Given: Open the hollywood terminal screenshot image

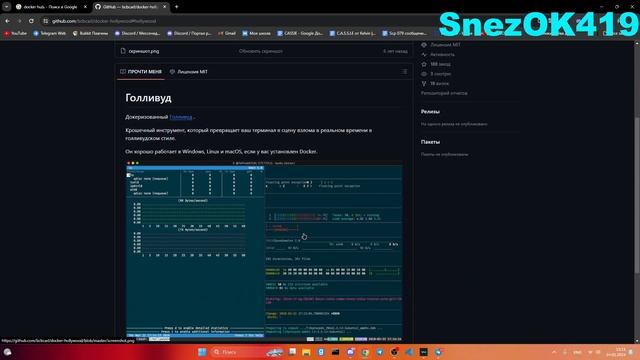Looking at the screenshot, I should [264, 251].
